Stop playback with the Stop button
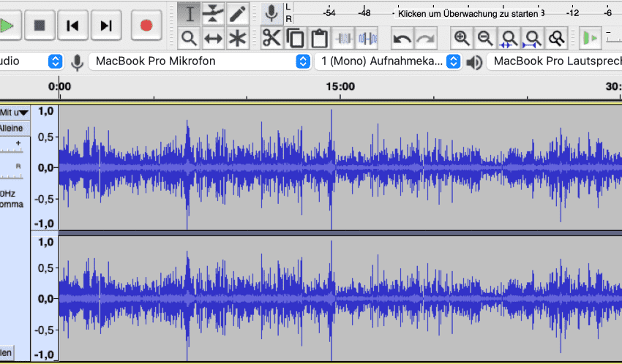The width and height of the screenshot is (622, 364). tap(40, 26)
